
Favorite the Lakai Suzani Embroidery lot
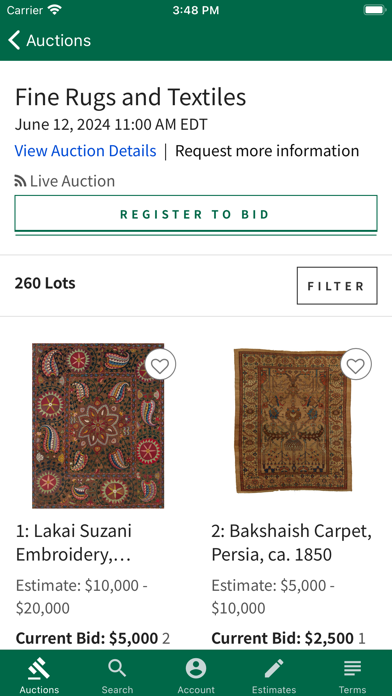click(160, 365)
